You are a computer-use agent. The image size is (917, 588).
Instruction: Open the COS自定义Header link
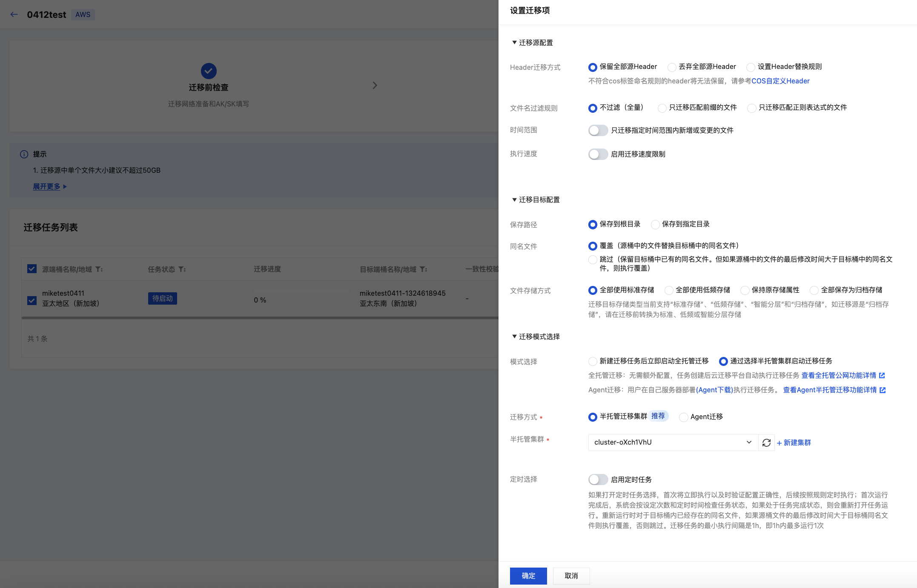point(780,81)
